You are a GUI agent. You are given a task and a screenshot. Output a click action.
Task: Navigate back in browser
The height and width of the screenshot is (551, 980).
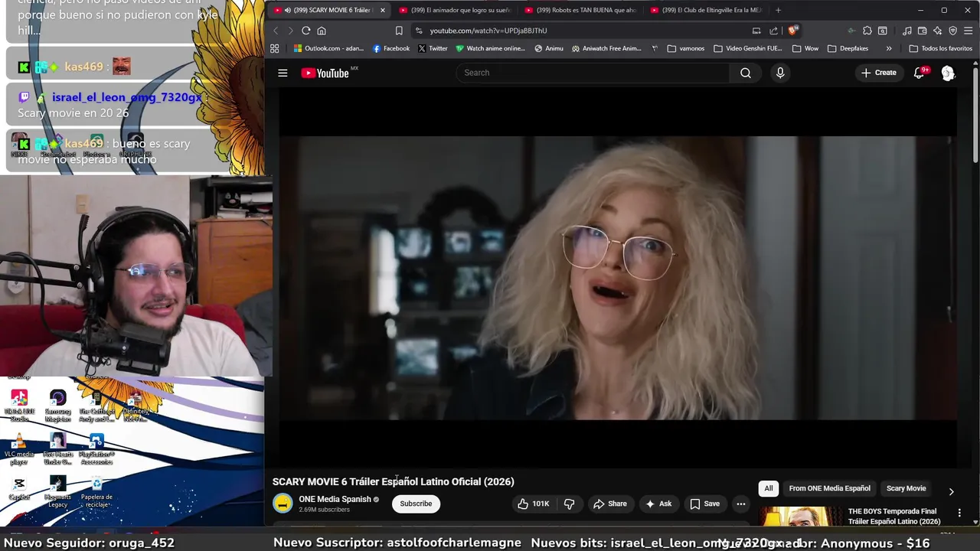(x=276, y=31)
